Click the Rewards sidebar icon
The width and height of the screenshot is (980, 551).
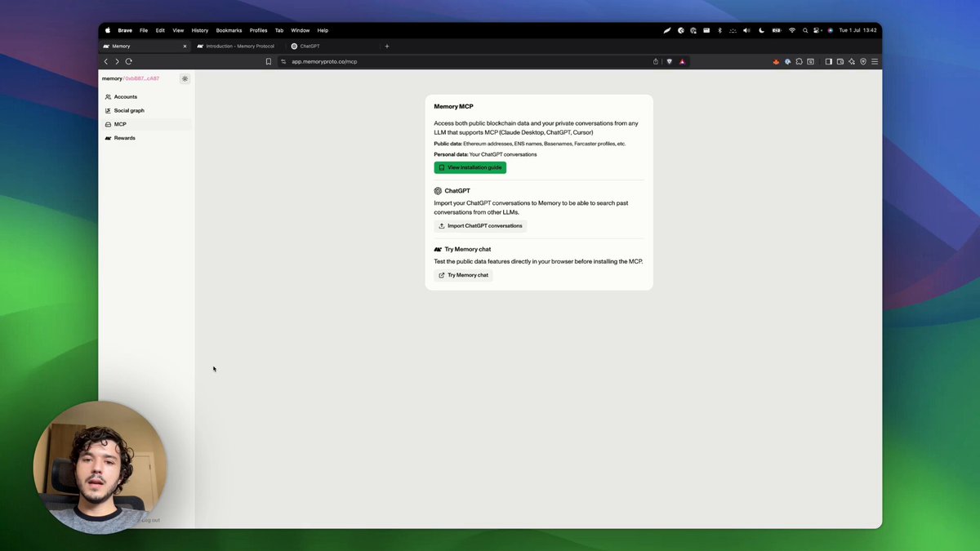tap(108, 138)
